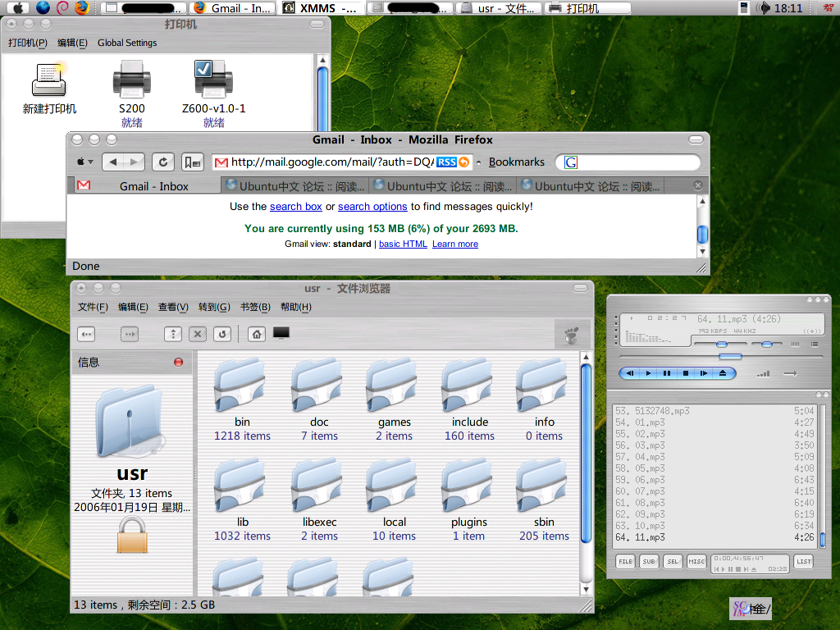
Task: Pause playback in XMMS
Action: coord(666,373)
